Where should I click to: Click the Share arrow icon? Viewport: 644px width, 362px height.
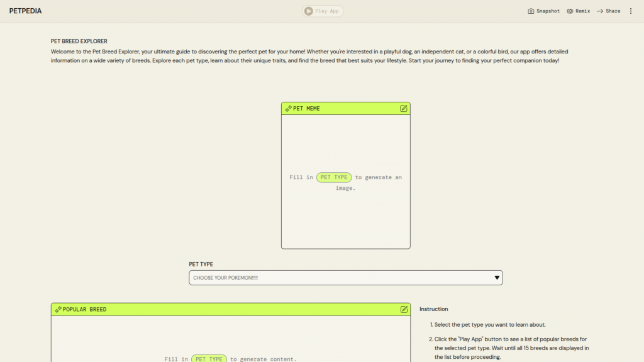pos(600,11)
